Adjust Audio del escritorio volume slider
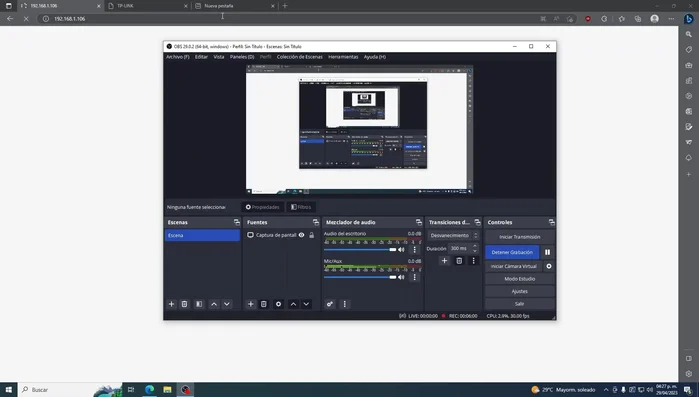This screenshot has height=397, width=699. [x=360, y=250]
